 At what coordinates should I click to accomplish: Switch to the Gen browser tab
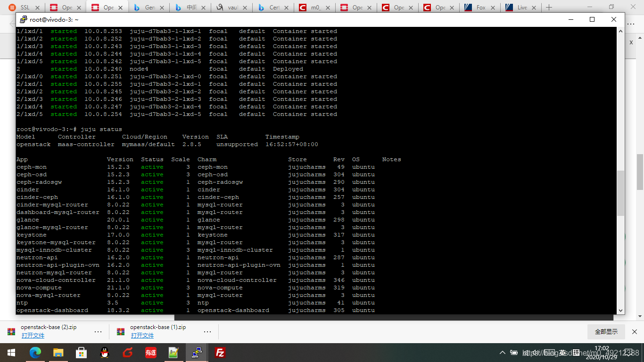coord(148,8)
